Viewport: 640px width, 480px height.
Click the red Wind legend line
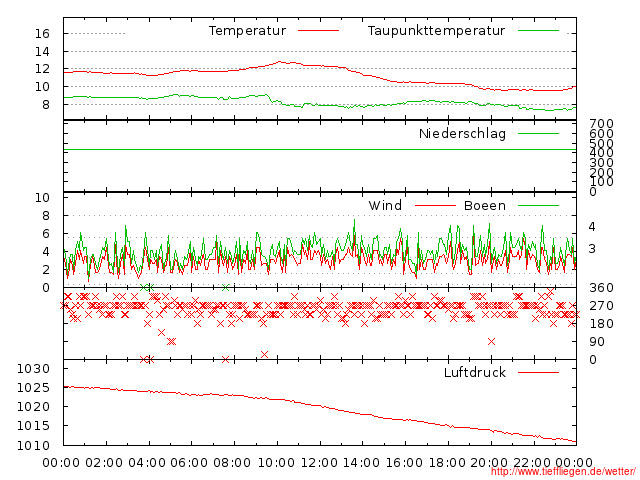pos(435,205)
